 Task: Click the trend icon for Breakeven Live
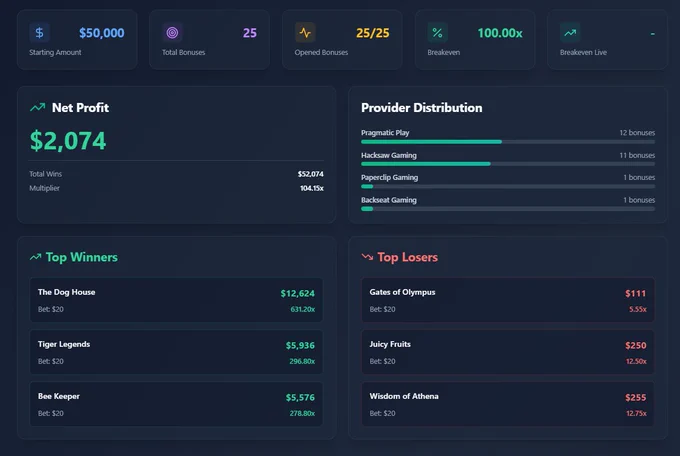coord(570,33)
